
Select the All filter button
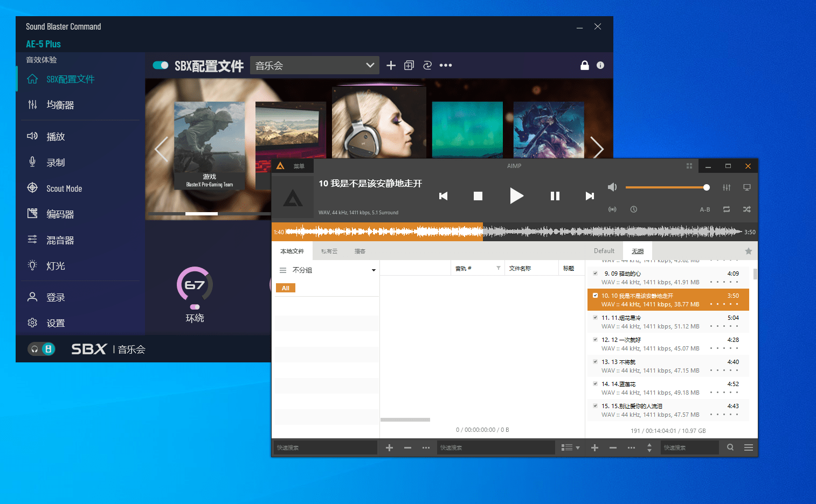[x=286, y=288]
